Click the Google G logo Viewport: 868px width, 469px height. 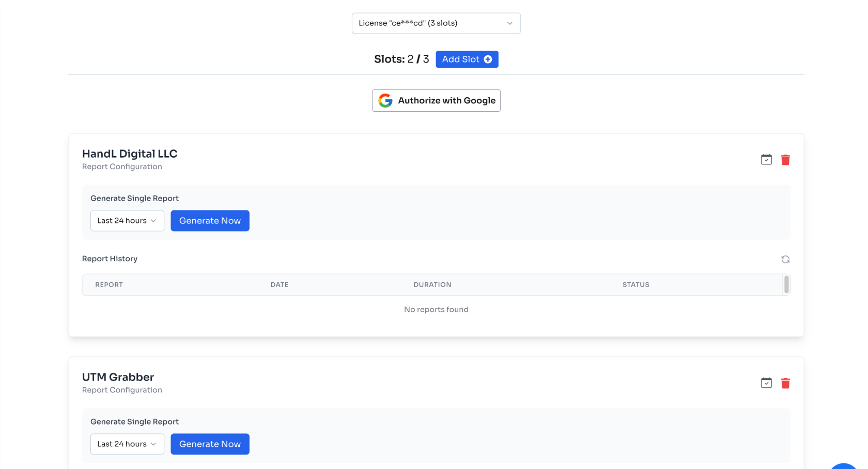coord(385,101)
